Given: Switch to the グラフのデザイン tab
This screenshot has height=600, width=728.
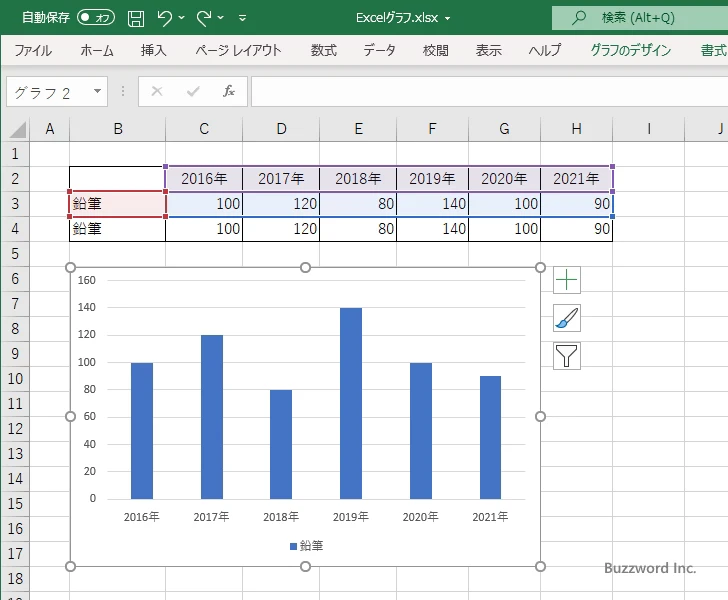Looking at the screenshot, I should pyautogui.click(x=630, y=50).
